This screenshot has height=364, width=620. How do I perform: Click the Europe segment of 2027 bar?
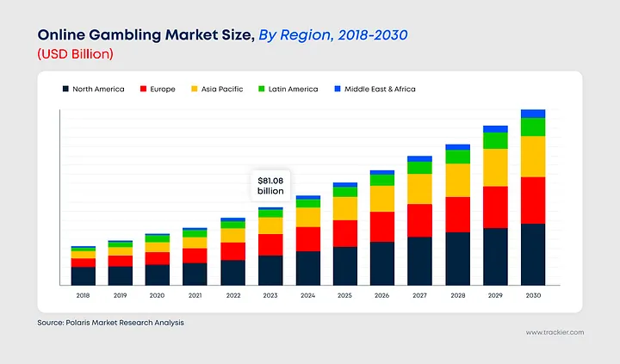[419, 220]
